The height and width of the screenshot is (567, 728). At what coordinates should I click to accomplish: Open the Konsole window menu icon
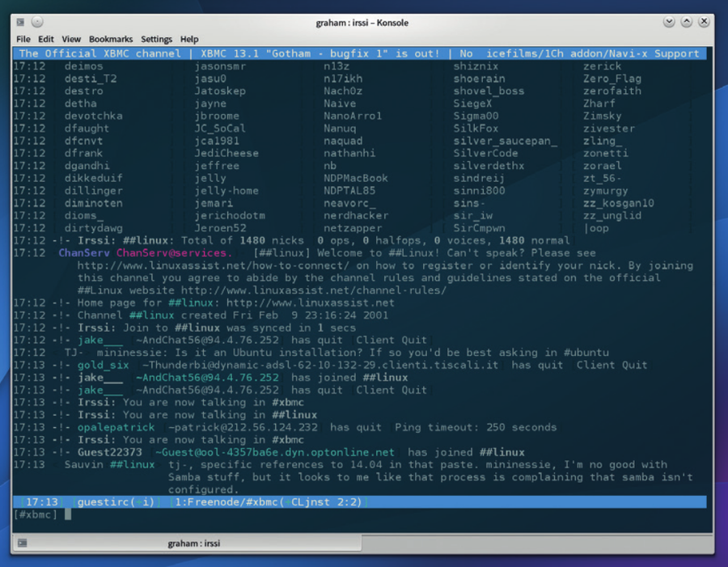(20, 23)
